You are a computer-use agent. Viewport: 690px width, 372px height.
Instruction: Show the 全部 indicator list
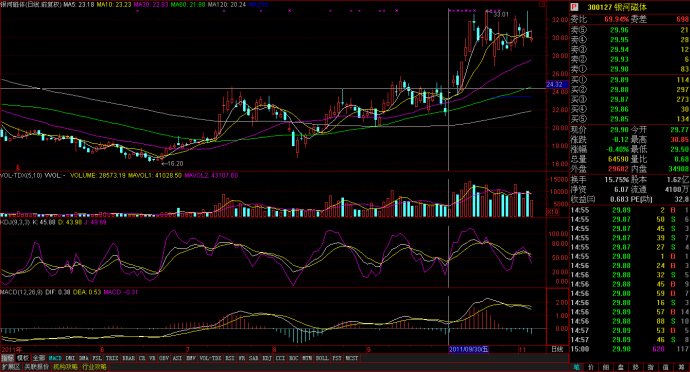(39, 358)
